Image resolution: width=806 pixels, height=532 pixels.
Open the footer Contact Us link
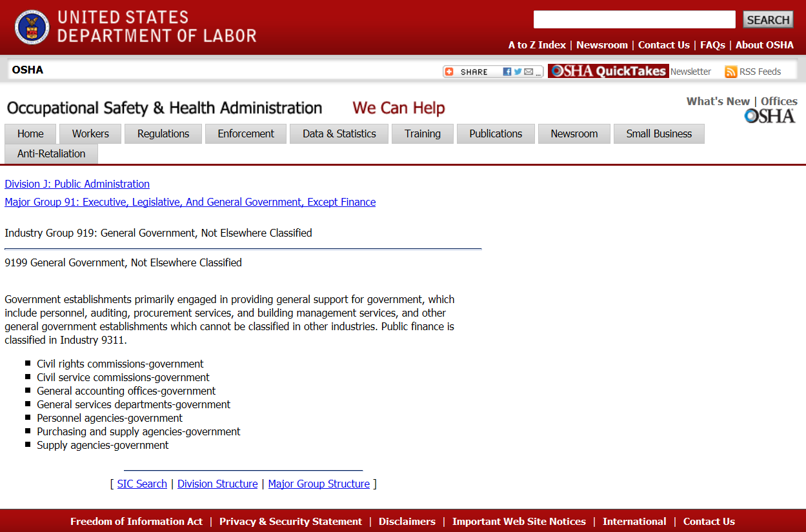pyautogui.click(x=709, y=521)
